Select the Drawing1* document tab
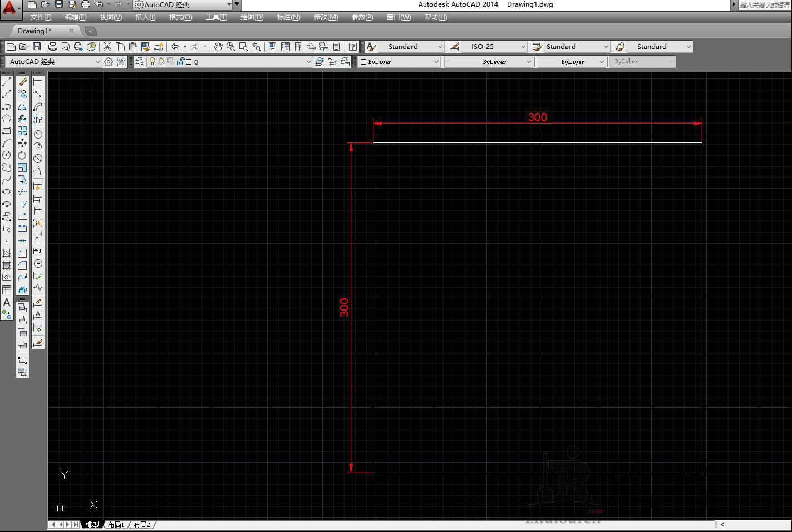Image resolution: width=792 pixels, height=532 pixels. click(35, 31)
